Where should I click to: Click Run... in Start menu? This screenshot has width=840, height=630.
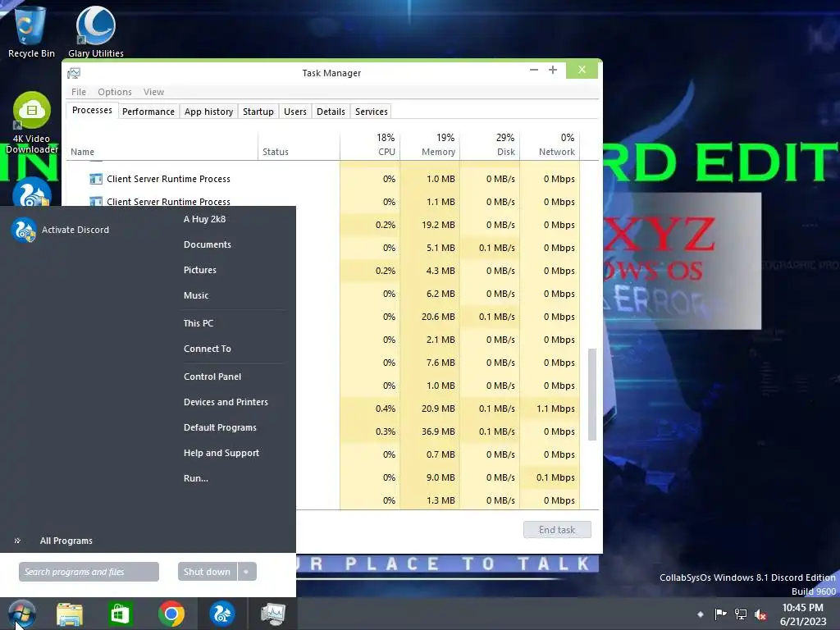(196, 478)
